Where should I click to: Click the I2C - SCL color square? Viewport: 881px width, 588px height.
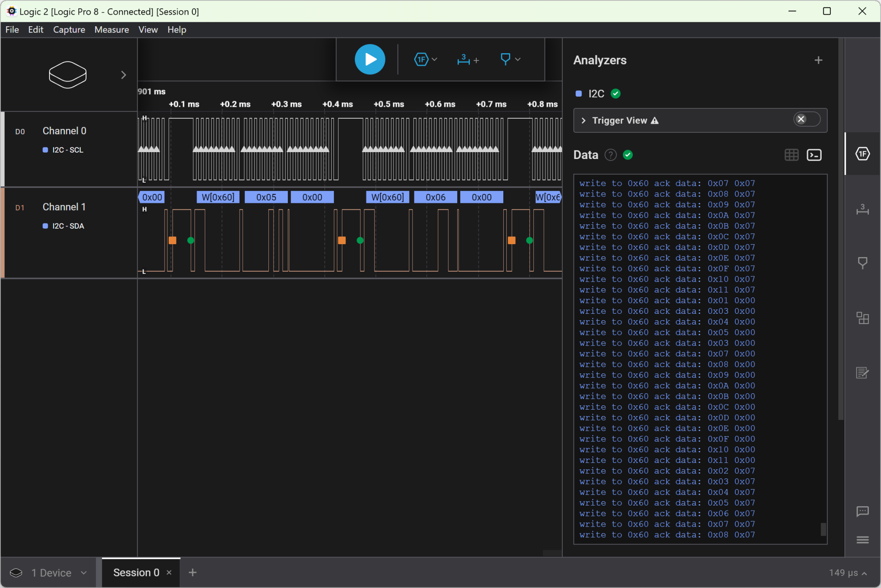pos(45,150)
